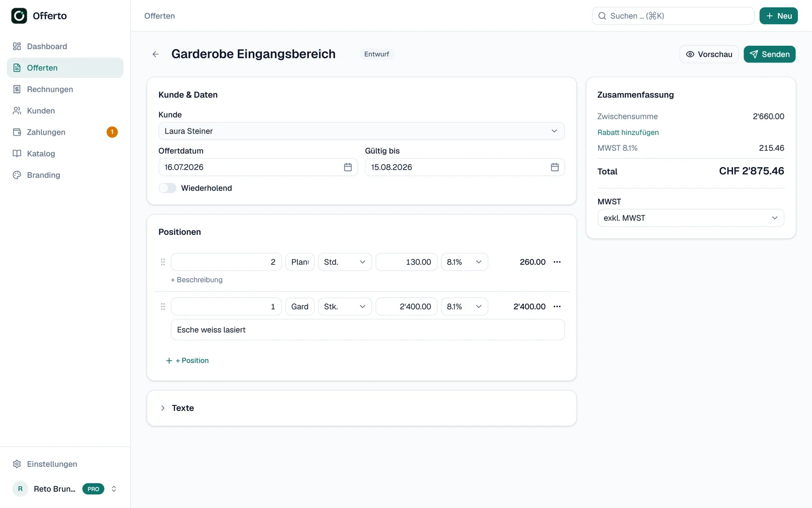Click the first row total 260.00
This screenshot has width=812, height=508.
coord(532,262)
